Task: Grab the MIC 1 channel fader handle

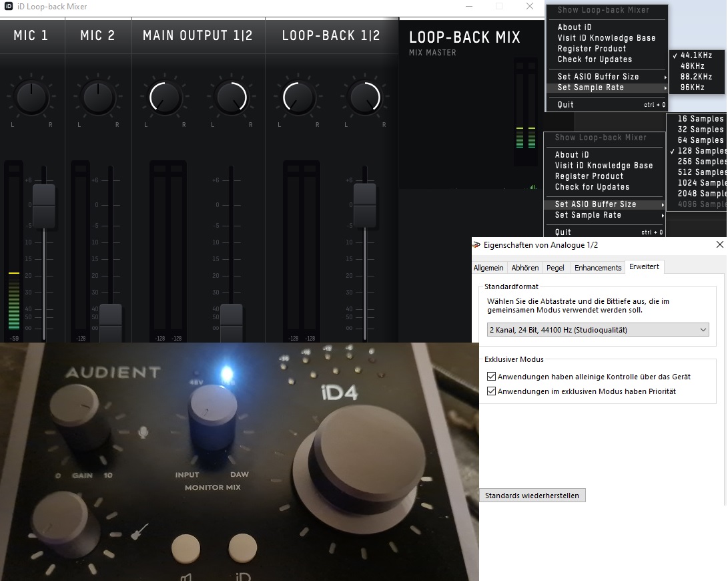Action: 43,206
